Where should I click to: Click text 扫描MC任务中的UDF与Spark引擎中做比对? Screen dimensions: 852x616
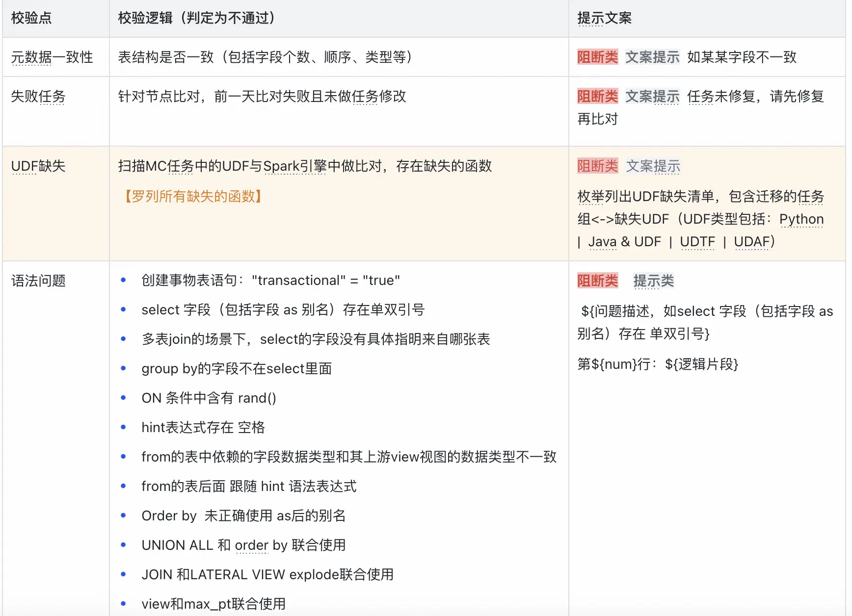point(250,166)
